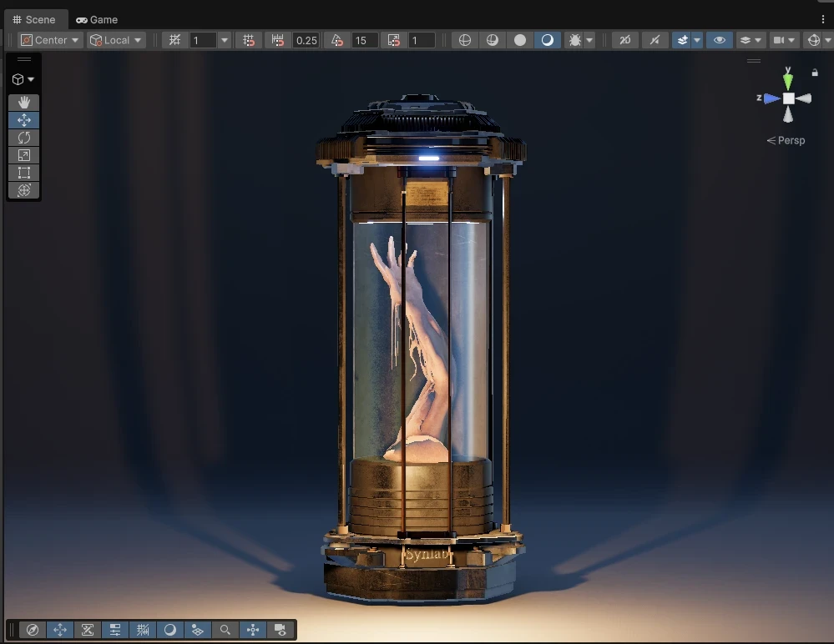Click Persp to switch projection mode
The image size is (834, 644).
tap(790, 140)
